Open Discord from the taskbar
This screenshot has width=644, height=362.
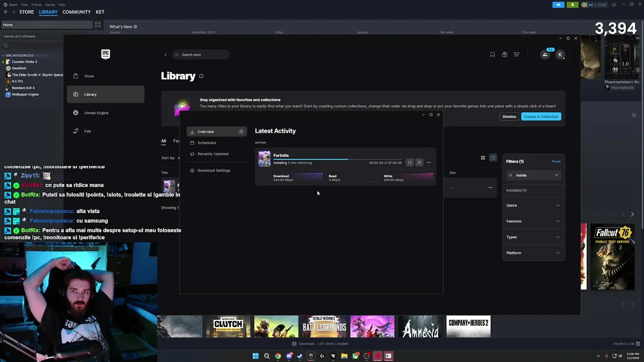(x=289, y=356)
